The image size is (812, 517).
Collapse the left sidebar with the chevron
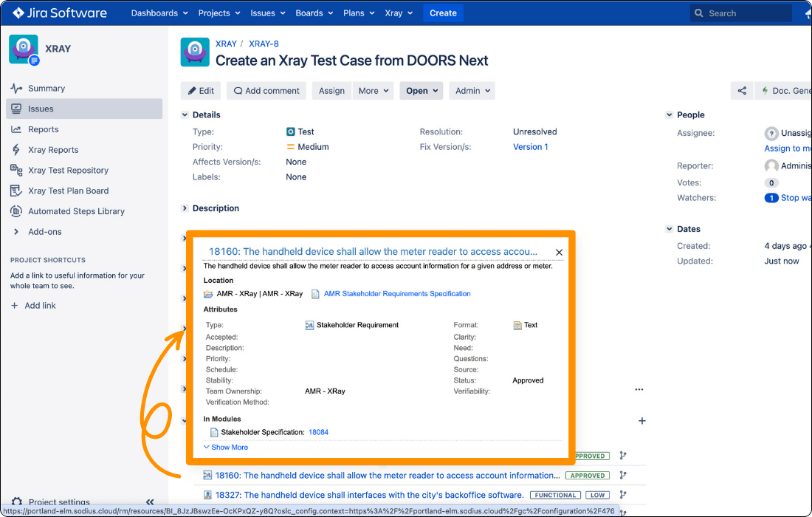point(150,501)
